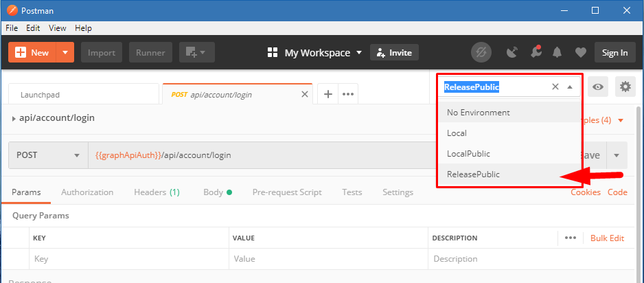Viewport: 644px width, 283px height.
Task: Click the heart icon
Action: pos(580,53)
